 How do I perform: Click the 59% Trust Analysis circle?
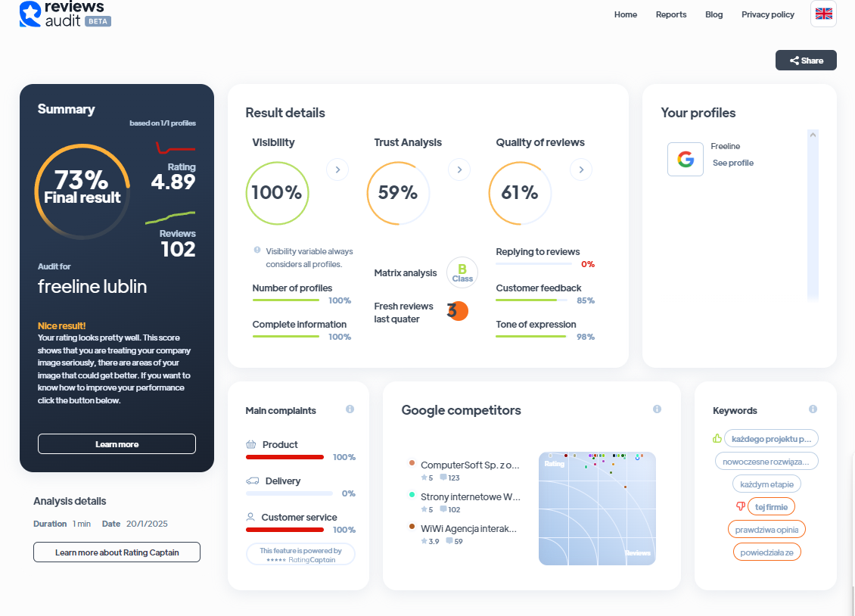click(398, 193)
